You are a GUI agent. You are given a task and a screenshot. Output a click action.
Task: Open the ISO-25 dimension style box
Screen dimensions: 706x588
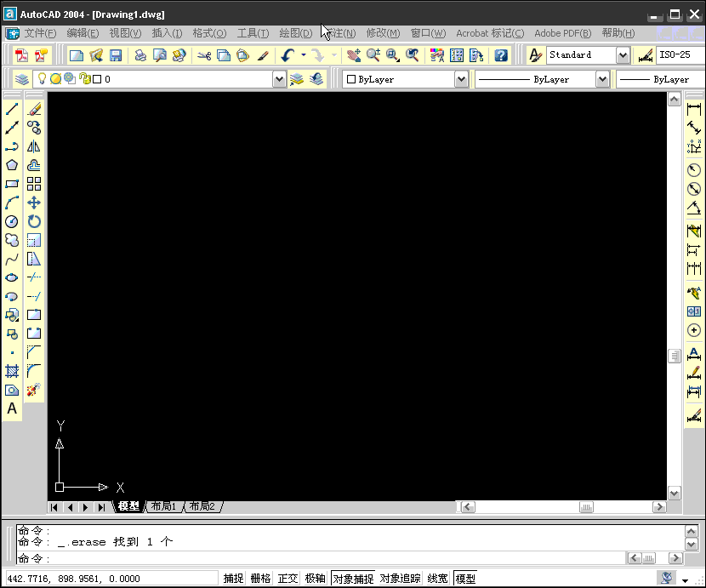(x=680, y=55)
